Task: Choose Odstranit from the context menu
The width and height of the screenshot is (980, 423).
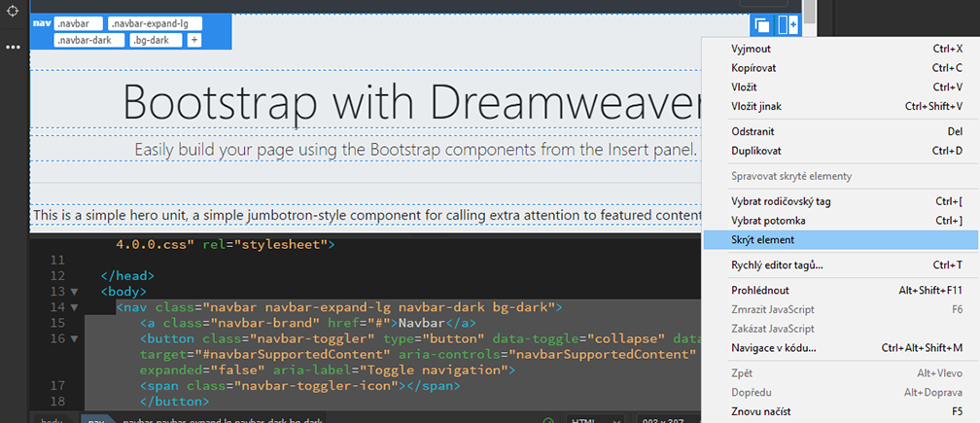Action: click(841, 132)
